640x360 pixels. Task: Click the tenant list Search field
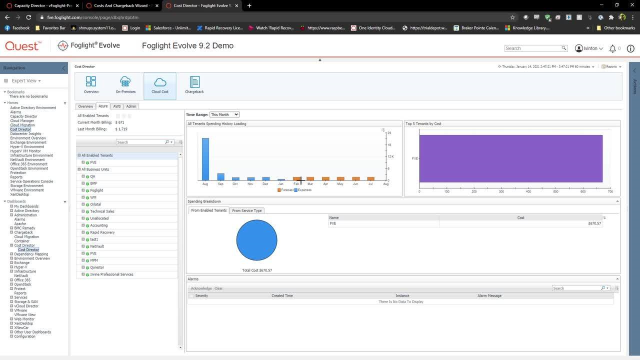pos(140,142)
